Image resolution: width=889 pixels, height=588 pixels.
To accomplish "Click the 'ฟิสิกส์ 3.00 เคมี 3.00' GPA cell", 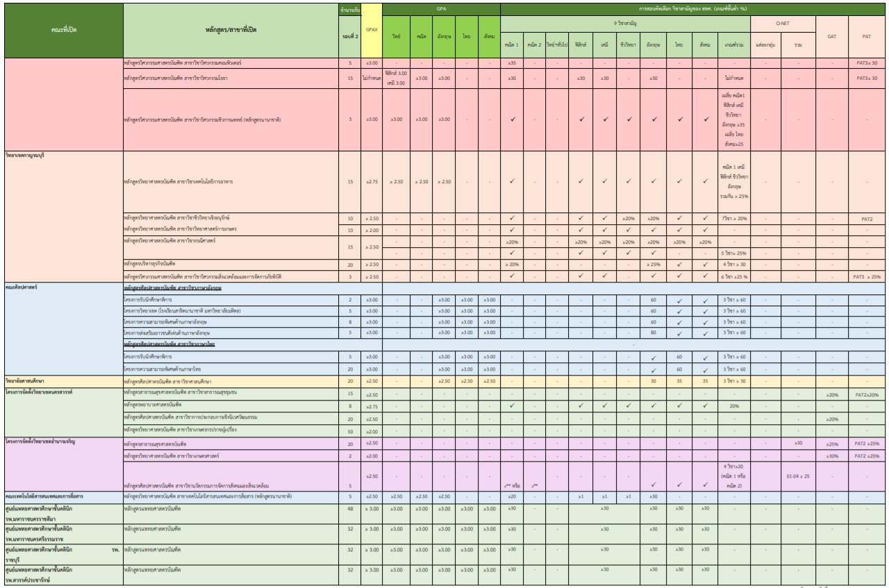I will coord(396,78).
